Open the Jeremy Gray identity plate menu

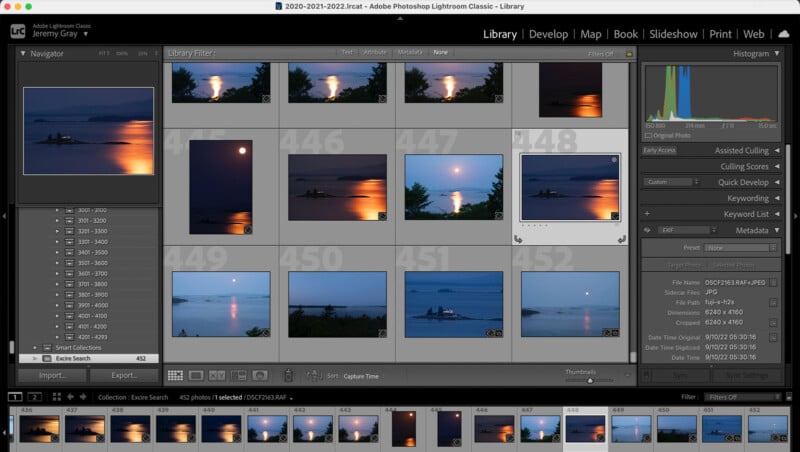pyautogui.click(x=60, y=34)
